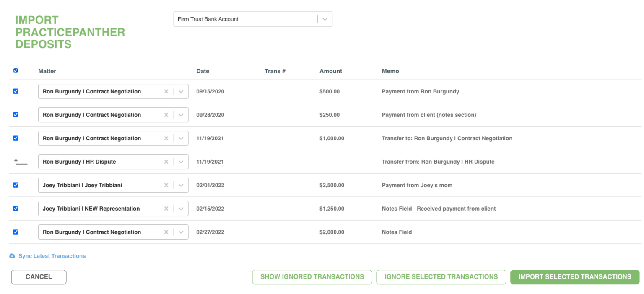Viewport: 644px width, 294px height.
Task: Toggle the select-all checkbox in the header row
Action: point(16,70)
